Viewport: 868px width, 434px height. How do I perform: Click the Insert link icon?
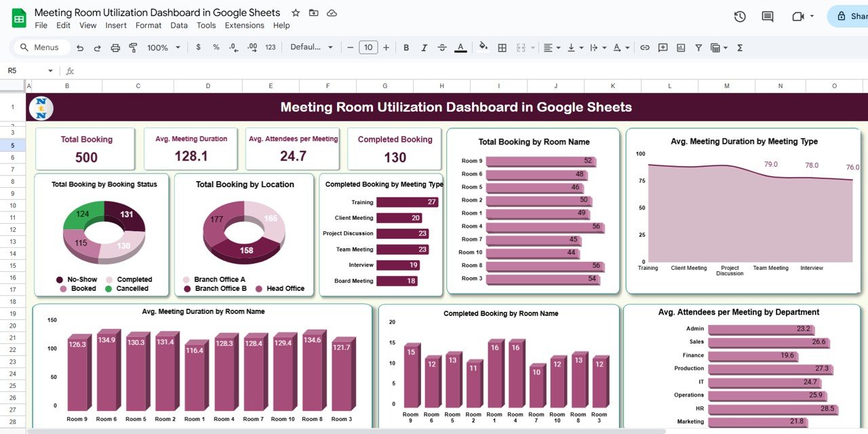tap(645, 47)
